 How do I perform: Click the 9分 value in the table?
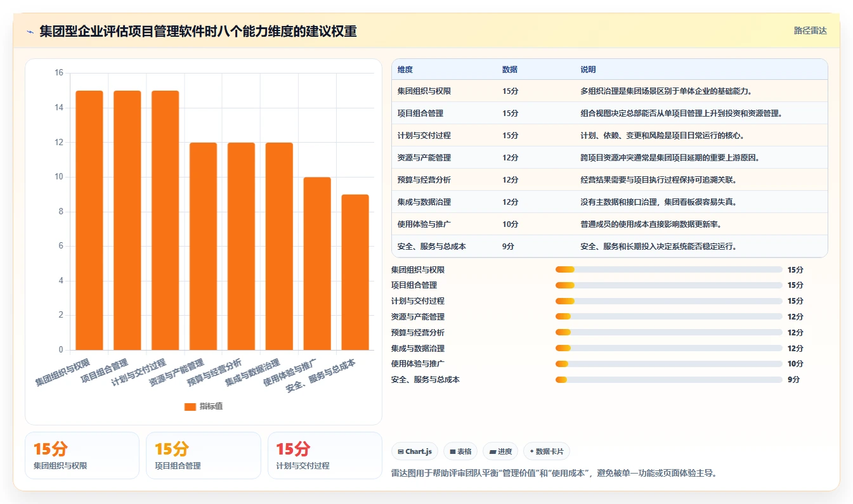coord(508,247)
